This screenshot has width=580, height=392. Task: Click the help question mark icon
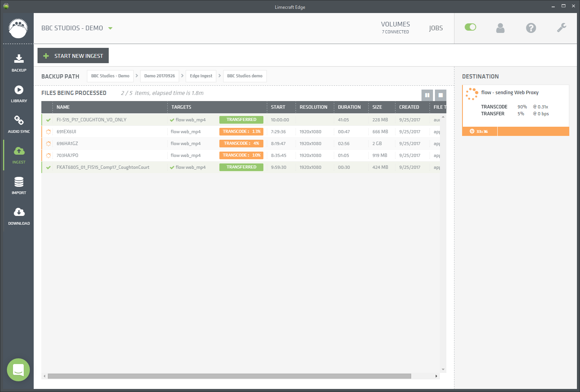tap(531, 28)
